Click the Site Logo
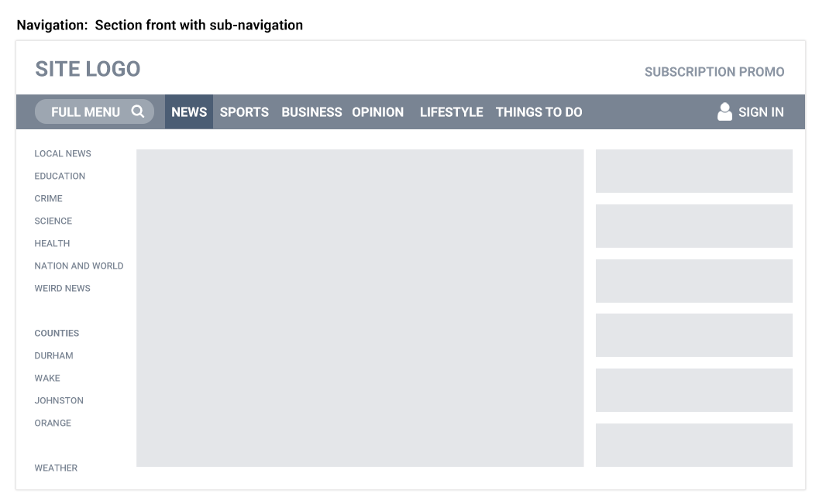 coord(88,69)
